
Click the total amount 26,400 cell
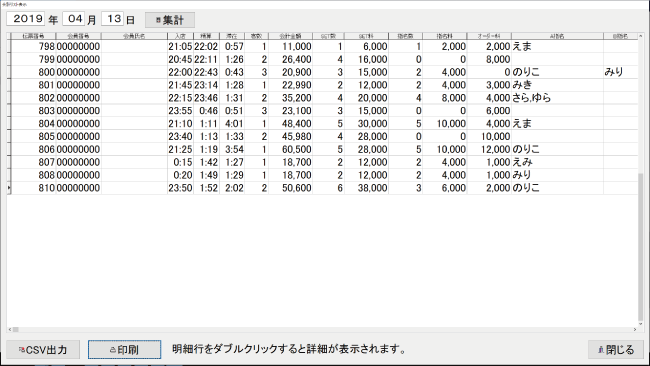291,59
